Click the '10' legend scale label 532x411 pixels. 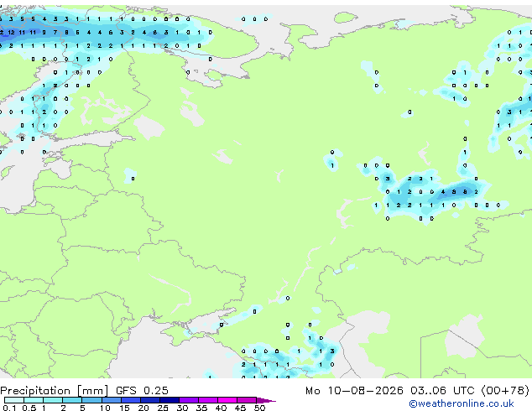(105, 408)
